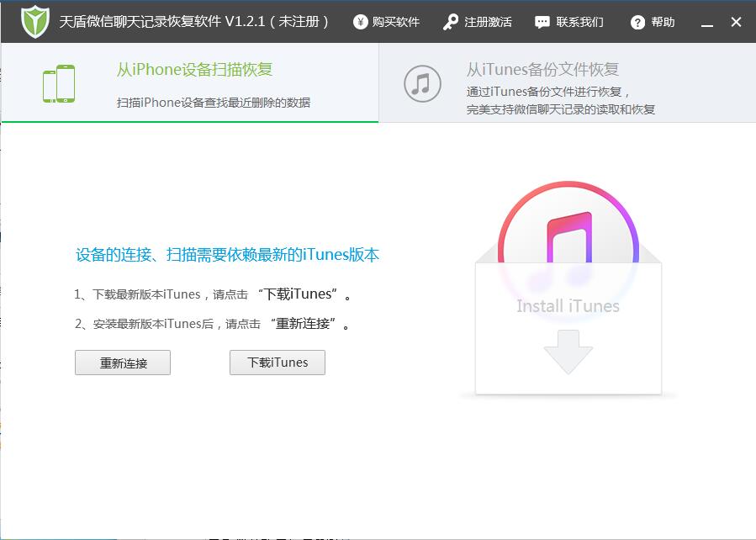Open the 帮助 menu item
This screenshot has width=756, height=540.
tap(663, 22)
